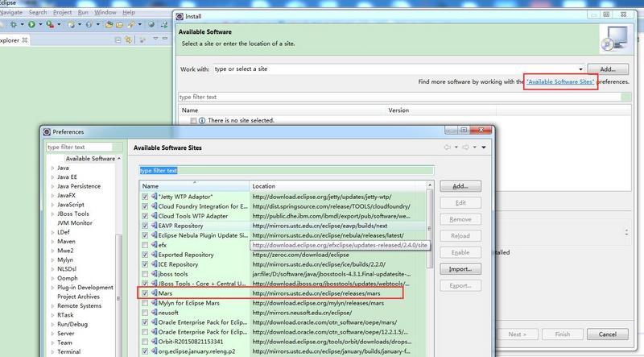Image resolution: width=644 pixels, height=357 pixels.
Task: Open the Debug button dropdown arrow
Action: (23, 24)
